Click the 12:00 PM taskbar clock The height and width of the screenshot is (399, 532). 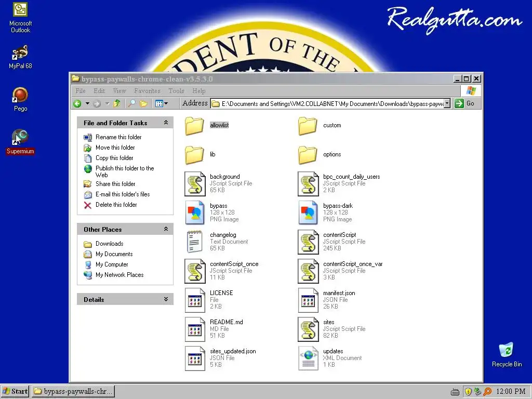(511, 392)
